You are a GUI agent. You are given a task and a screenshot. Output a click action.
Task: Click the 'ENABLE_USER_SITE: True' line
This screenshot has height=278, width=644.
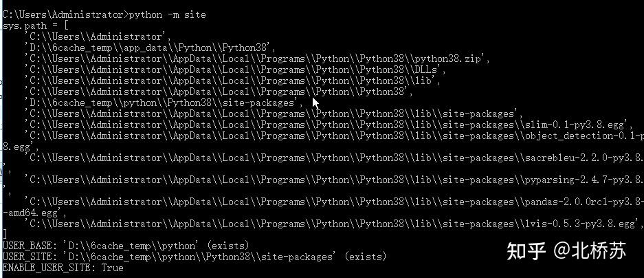tap(63, 268)
